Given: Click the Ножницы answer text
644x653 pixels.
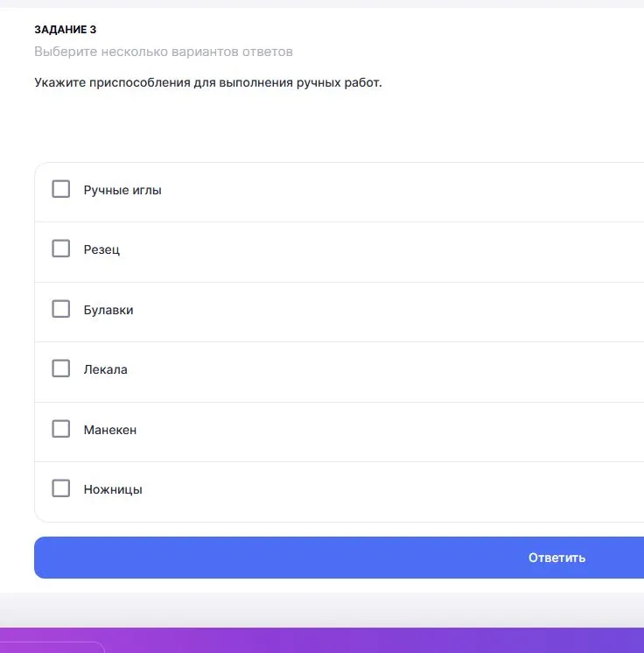Looking at the screenshot, I should click(x=113, y=489).
